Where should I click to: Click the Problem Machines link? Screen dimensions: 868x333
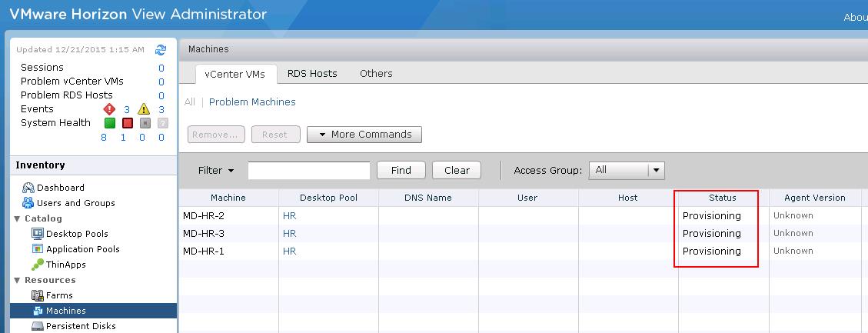[x=252, y=102]
